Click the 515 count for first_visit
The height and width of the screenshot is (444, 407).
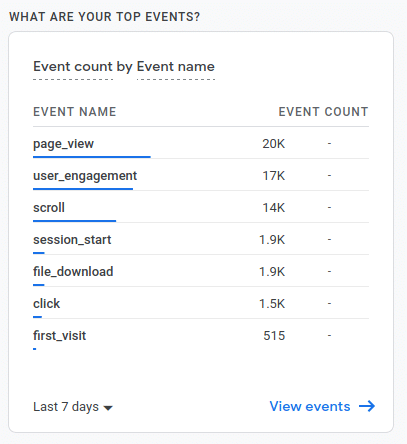tap(274, 336)
